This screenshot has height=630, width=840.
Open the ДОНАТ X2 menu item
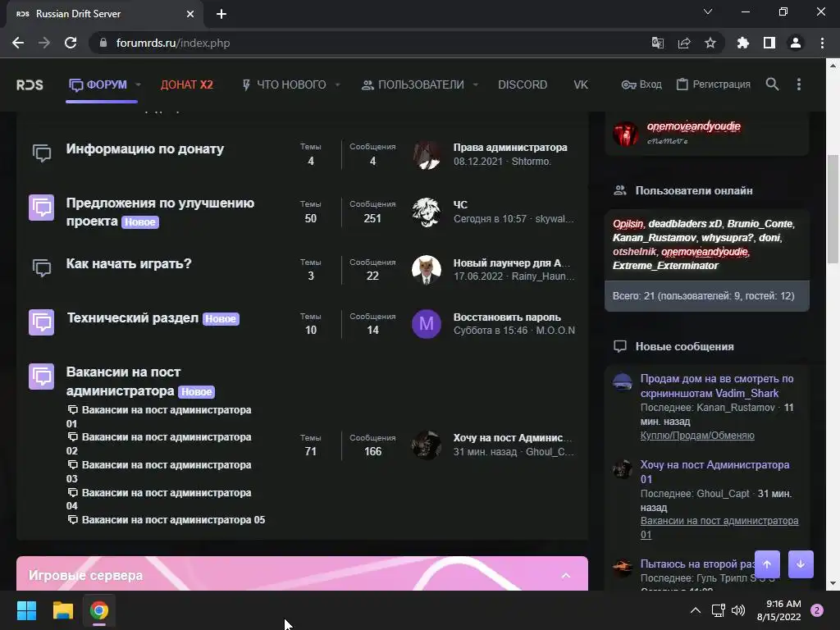pyautogui.click(x=187, y=84)
